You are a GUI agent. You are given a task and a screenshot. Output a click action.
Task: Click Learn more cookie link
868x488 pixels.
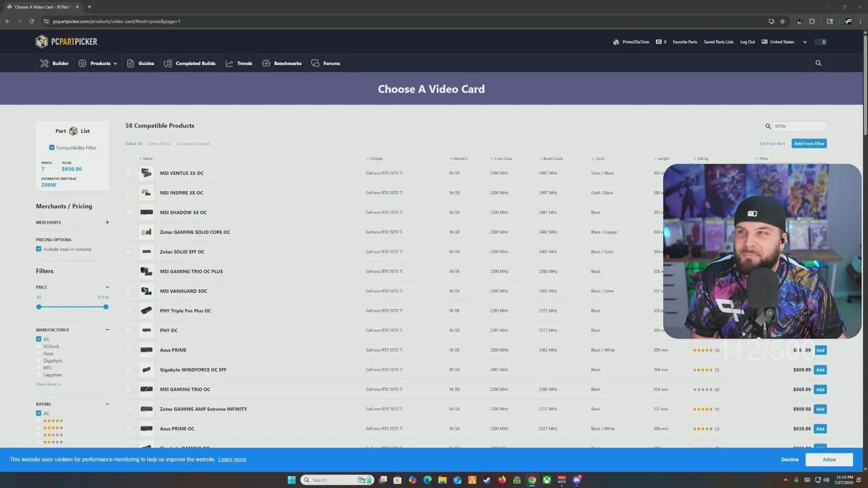[232, 460]
